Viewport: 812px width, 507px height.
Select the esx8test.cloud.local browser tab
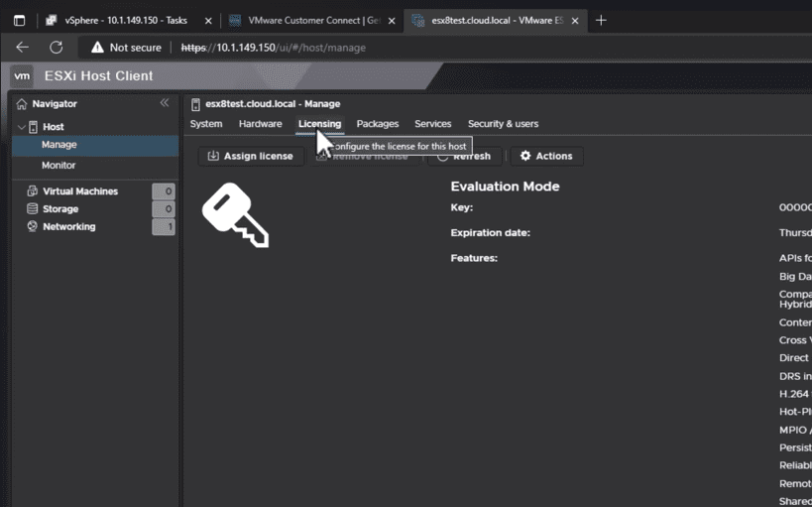click(x=495, y=20)
